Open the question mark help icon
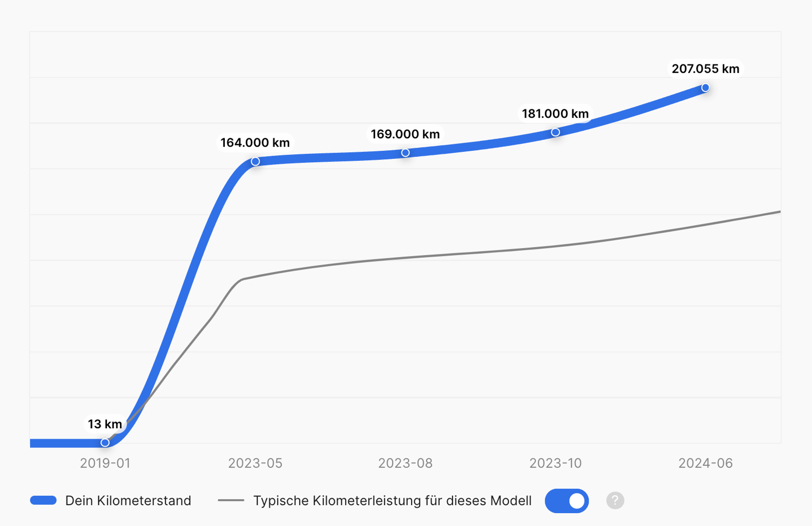 point(615,501)
